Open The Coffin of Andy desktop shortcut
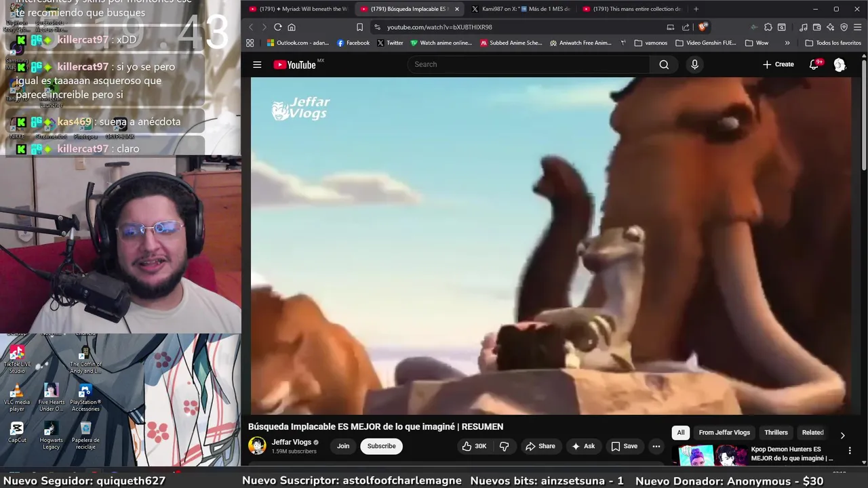The width and height of the screenshot is (868, 488). (x=85, y=359)
